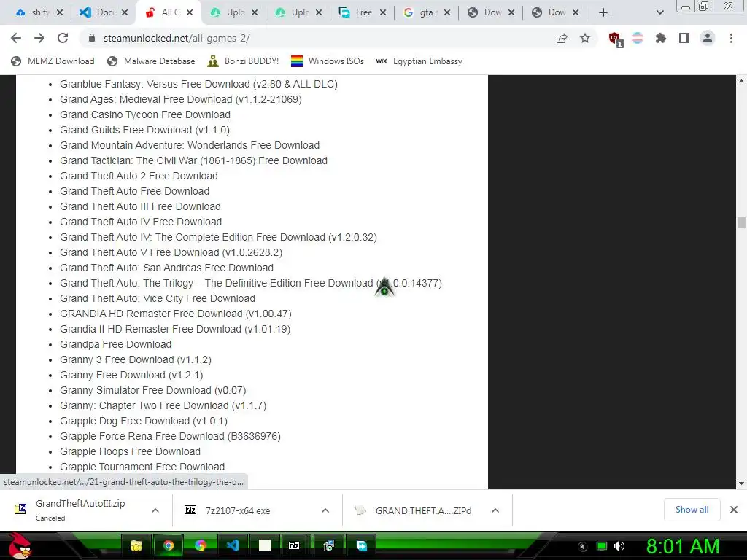The height and width of the screenshot is (560, 747).
Task: Open the Egyptian Embassy bookmark
Action: coord(419,61)
